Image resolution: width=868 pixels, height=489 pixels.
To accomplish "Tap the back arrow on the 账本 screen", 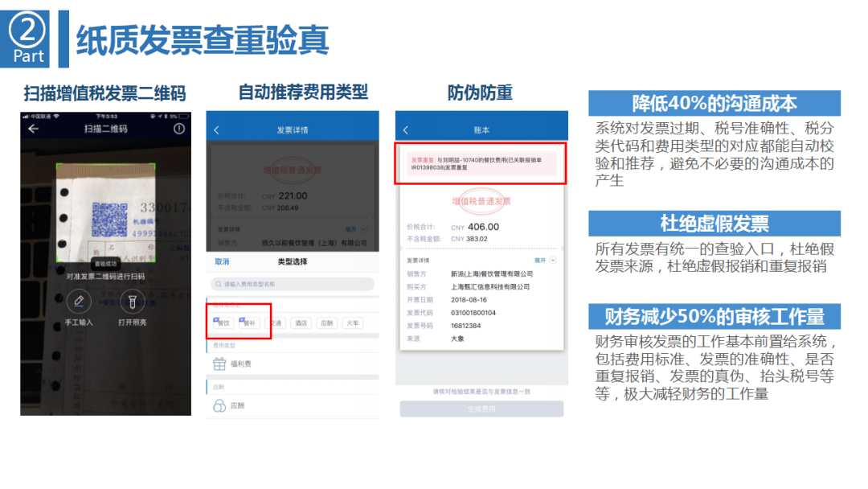I will [406, 129].
